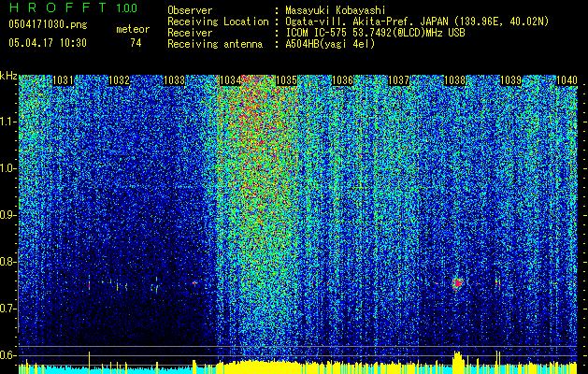Click the ICOM IC-575 receiver text

[375, 33]
